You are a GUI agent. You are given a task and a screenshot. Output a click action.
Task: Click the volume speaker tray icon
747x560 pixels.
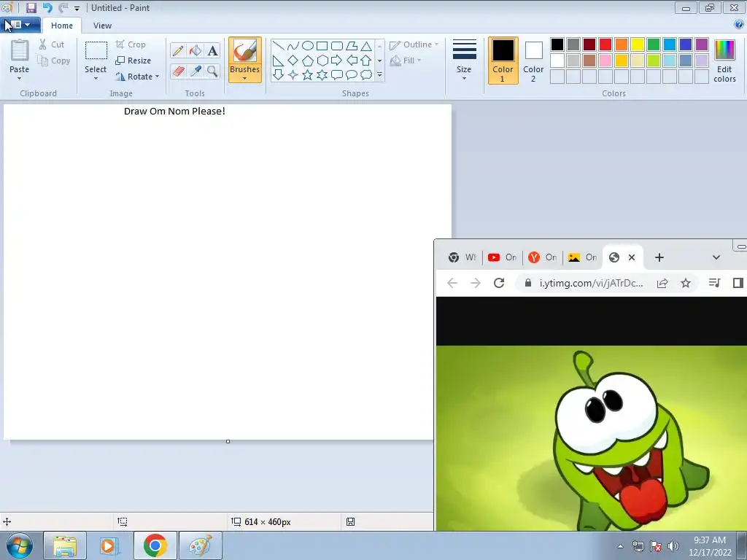[673, 546]
